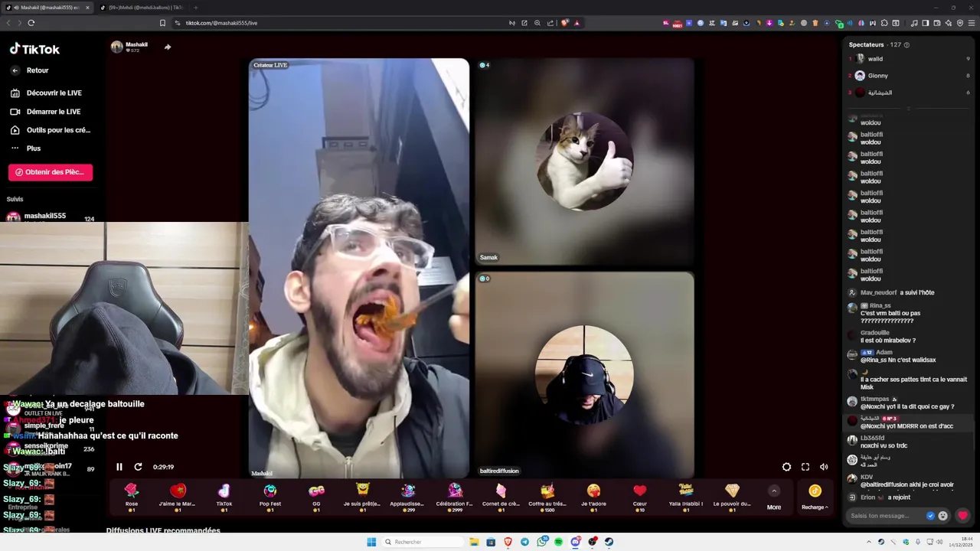Open Mashakil host profile avatar
The height and width of the screenshot is (551, 980).
pyautogui.click(x=117, y=47)
